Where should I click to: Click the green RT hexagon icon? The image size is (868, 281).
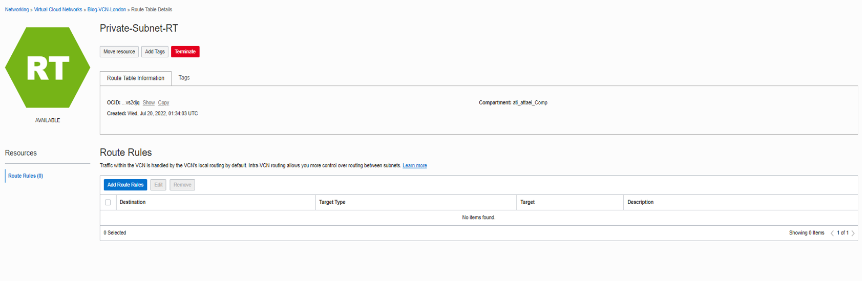click(48, 68)
